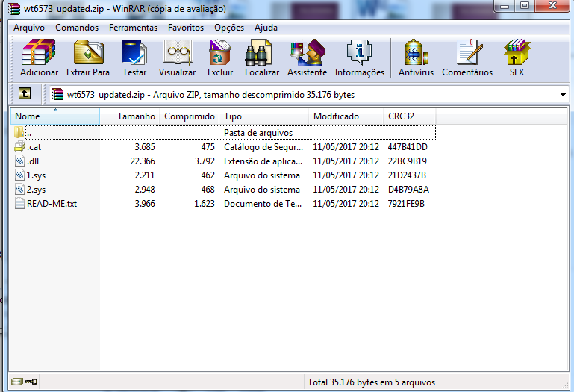Click the 2.sys file icon
Viewport: 574px width, 392px height.
coord(19,190)
